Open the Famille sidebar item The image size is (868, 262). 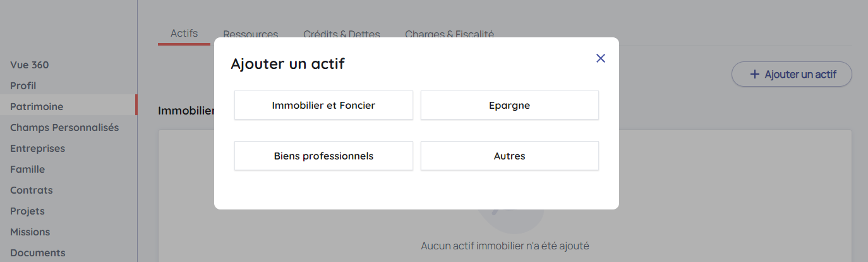coord(27,169)
